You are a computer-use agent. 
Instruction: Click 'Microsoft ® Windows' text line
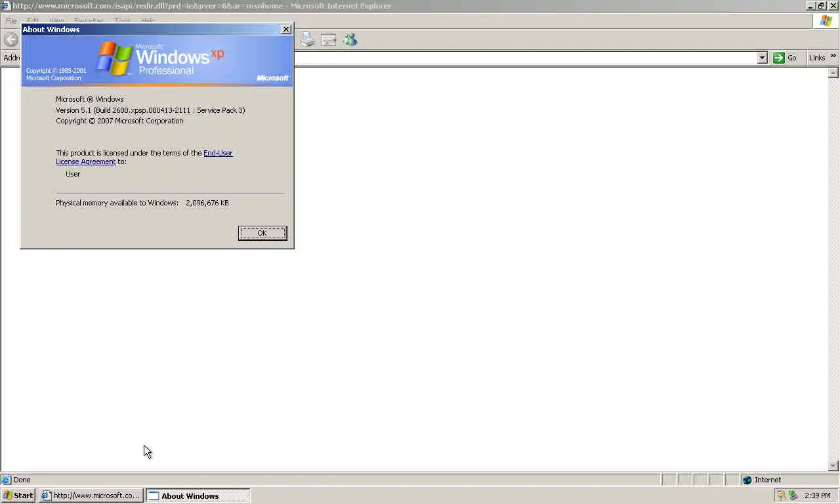pos(90,99)
